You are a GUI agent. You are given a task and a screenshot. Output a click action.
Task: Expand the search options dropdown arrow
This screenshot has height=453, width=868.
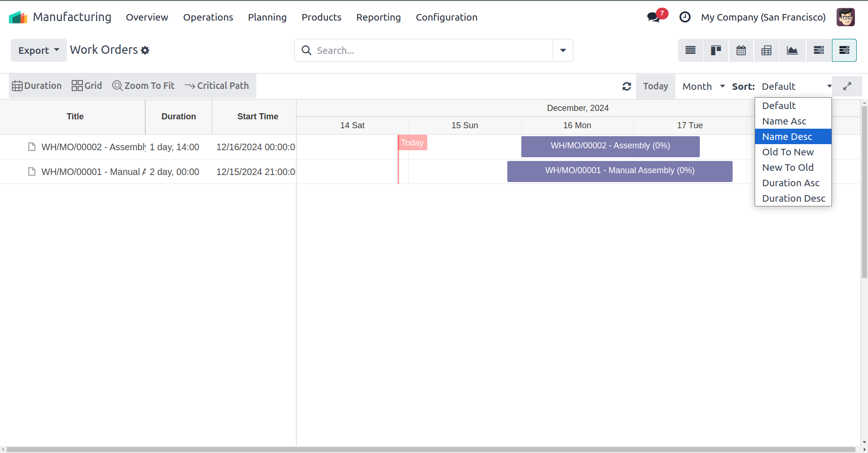[x=563, y=51]
